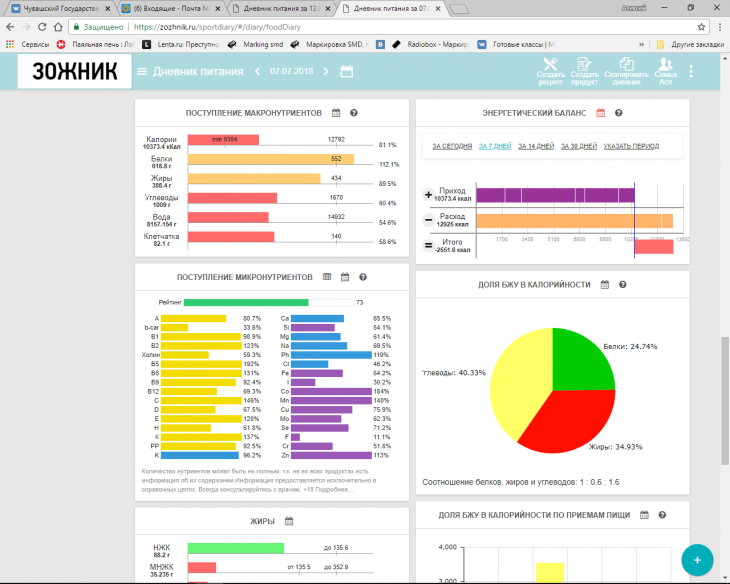Open the date picker calendar in header
Viewport: 730px width, 584px height.
tap(346, 71)
